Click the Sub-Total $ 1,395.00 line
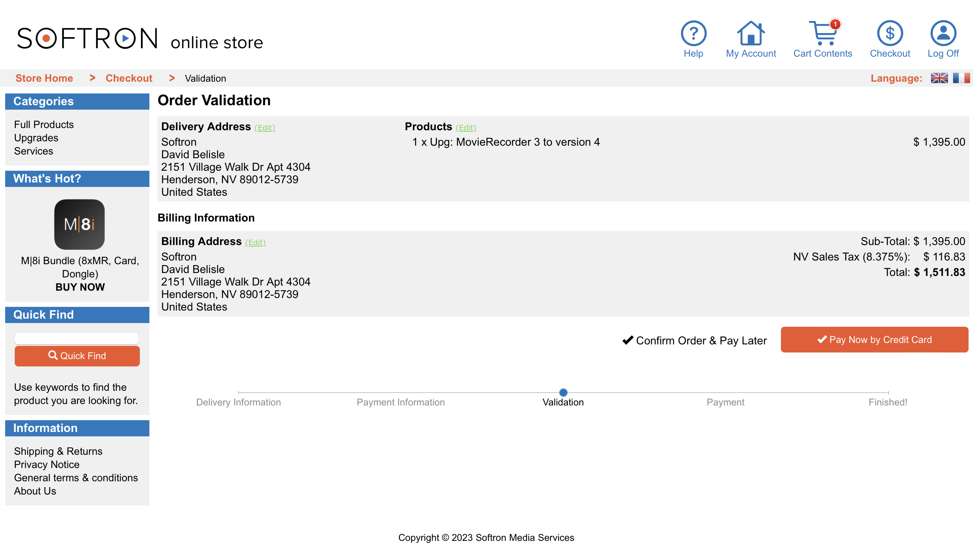Image resolution: width=973 pixels, height=560 pixels. pos(913,241)
